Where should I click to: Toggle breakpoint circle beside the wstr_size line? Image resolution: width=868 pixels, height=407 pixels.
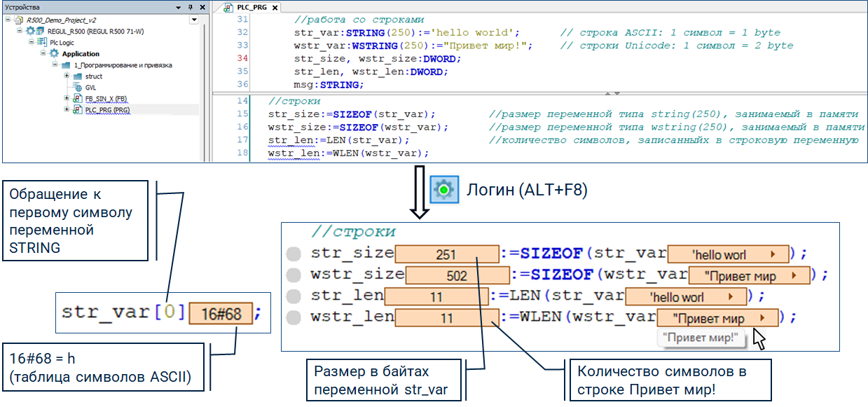tap(295, 275)
